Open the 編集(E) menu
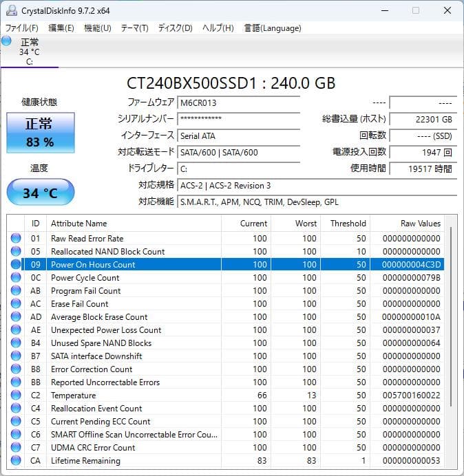The image size is (464, 476). (61, 28)
